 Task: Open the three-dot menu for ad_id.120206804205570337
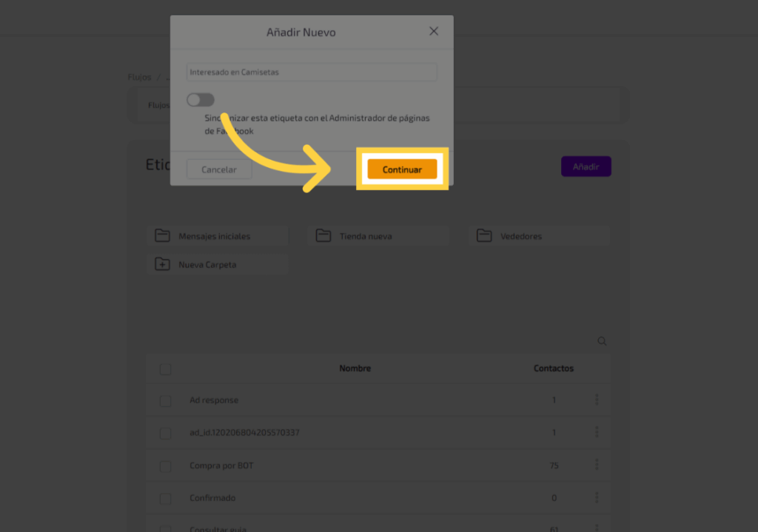click(597, 432)
